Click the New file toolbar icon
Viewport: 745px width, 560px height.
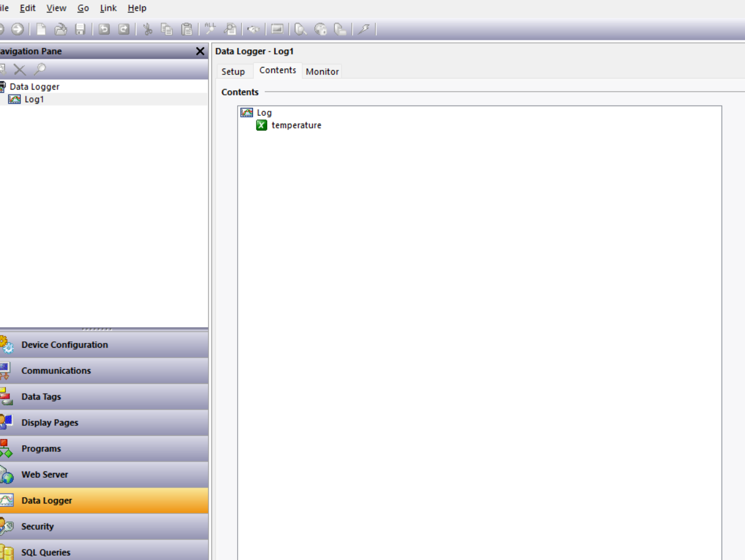(x=41, y=29)
